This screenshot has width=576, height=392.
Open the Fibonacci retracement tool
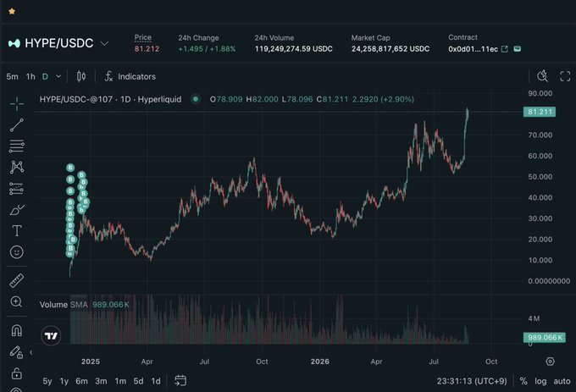[x=17, y=146]
